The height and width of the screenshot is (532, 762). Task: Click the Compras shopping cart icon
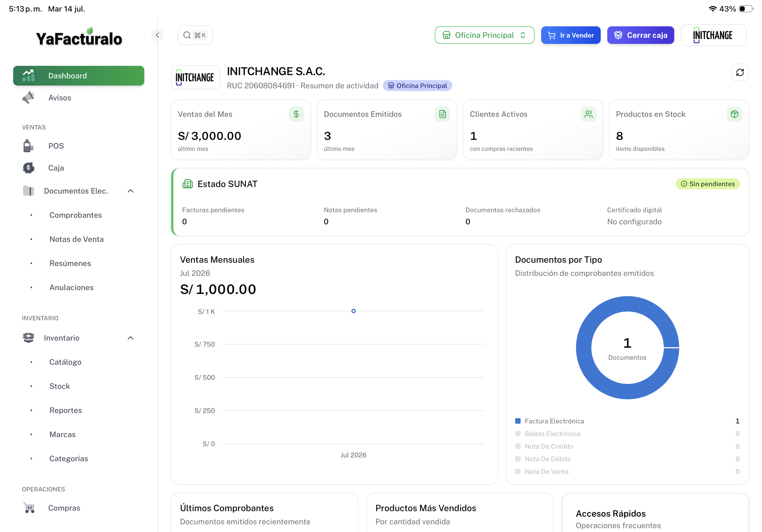pyautogui.click(x=29, y=508)
